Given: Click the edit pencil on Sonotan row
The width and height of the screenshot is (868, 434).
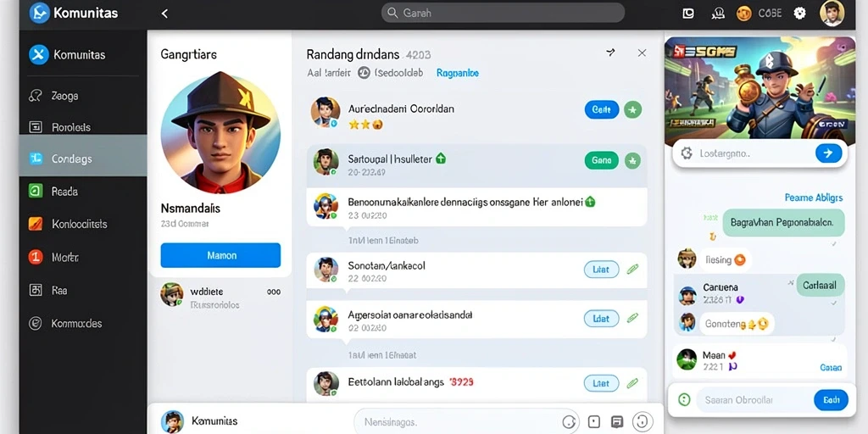Looking at the screenshot, I should [632, 270].
